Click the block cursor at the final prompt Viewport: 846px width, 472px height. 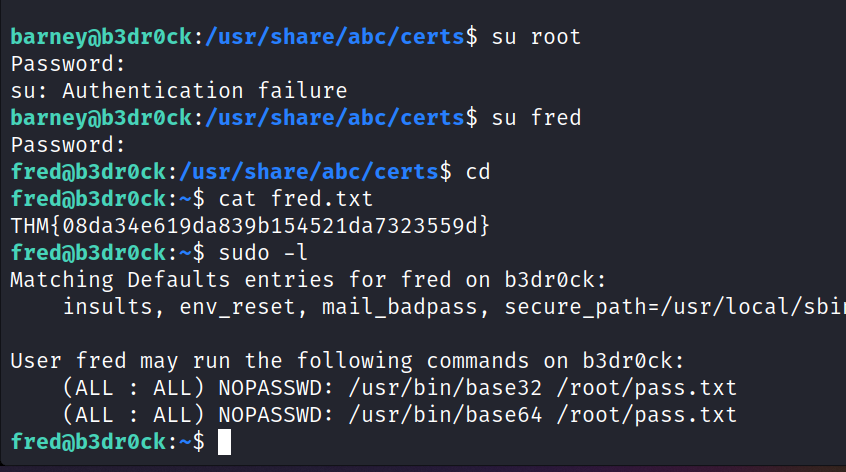pos(224,441)
